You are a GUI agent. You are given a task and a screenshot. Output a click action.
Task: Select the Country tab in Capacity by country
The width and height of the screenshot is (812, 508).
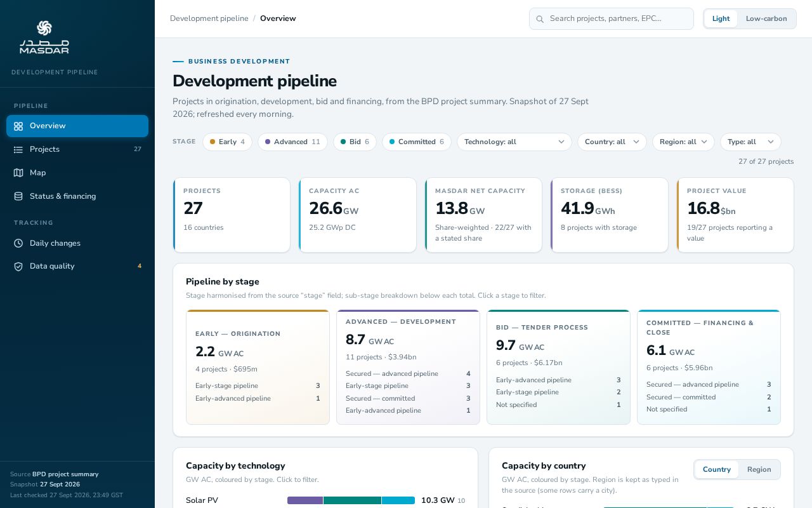(717, 469)
